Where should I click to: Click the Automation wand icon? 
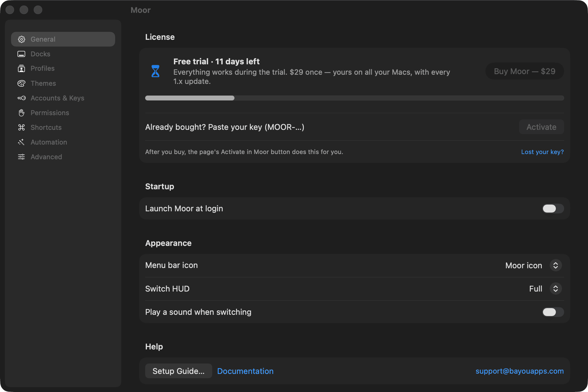pos(21,142)
